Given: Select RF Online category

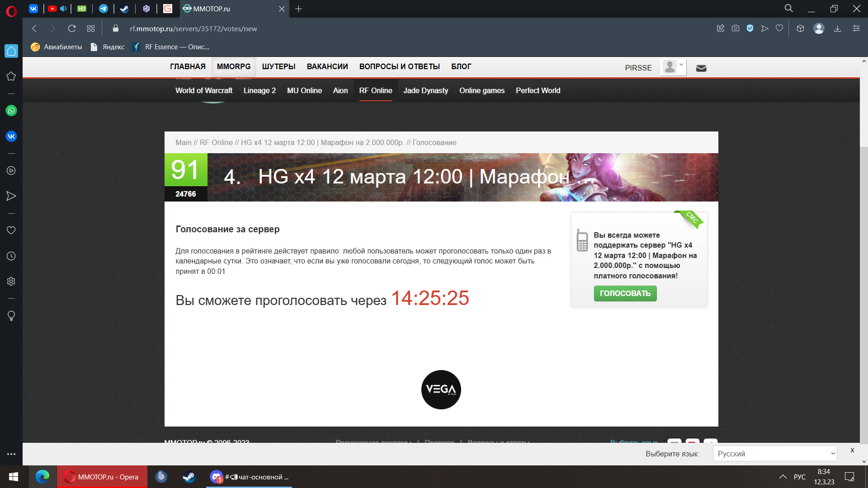Looking at the screenshot, I should pyautogui.click(x=376, y=90).
